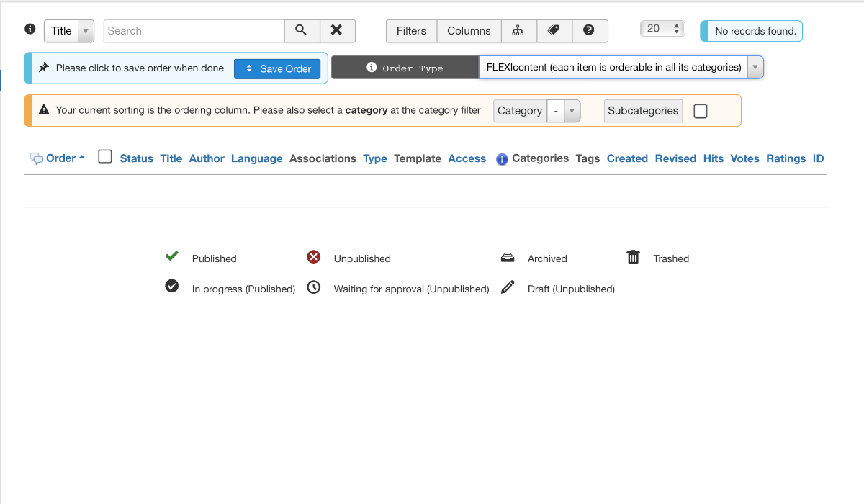Screen dimensions: 864x504
Task: Click the info icon on Order Type label
Action: pos(372,68)
